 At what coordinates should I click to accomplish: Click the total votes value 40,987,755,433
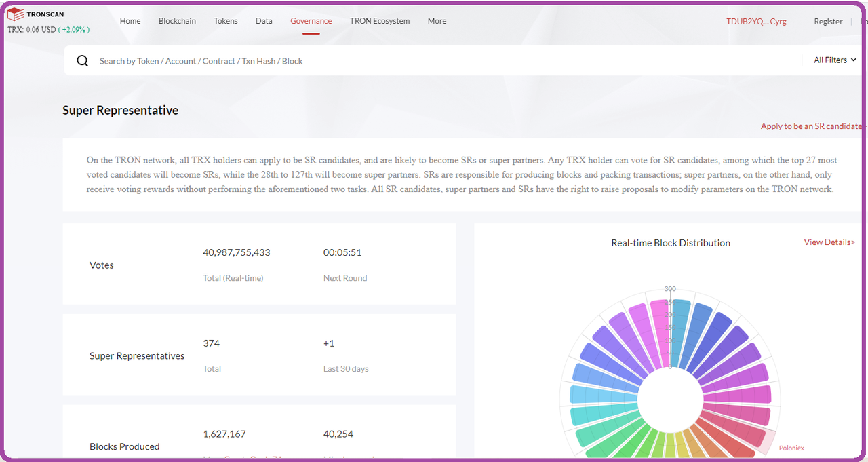pyautogui.click(x=236, y=252)
